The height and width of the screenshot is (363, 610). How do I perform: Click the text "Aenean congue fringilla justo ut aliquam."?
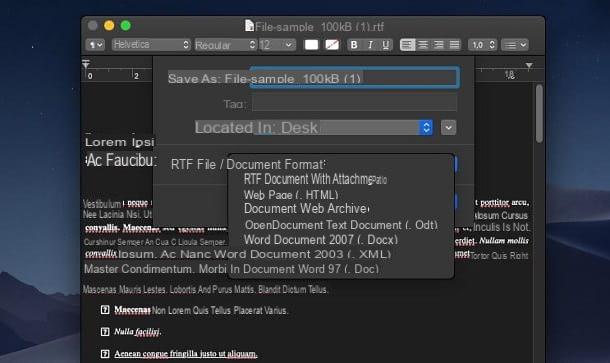(186, 354)
